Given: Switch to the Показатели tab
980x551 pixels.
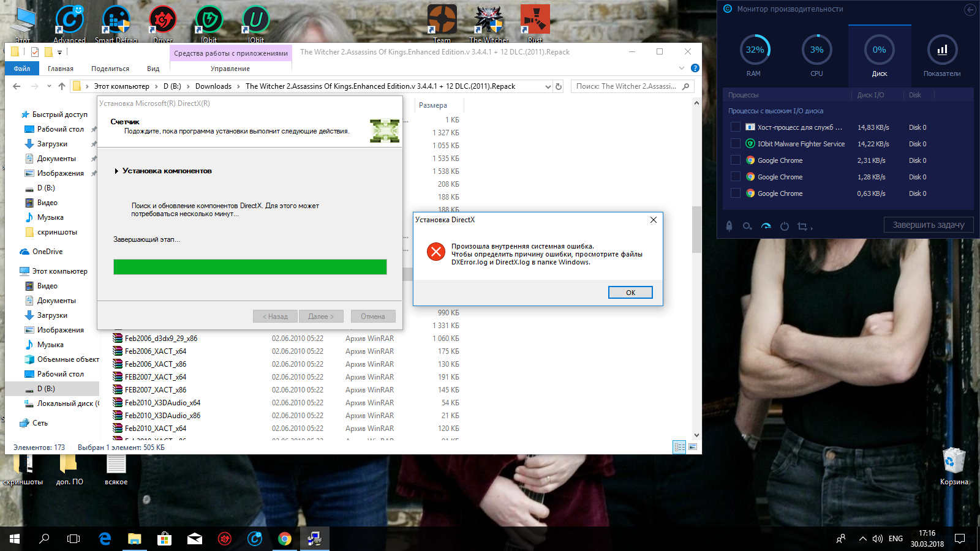Looking at the screenshot, I should tap(942, 55).
